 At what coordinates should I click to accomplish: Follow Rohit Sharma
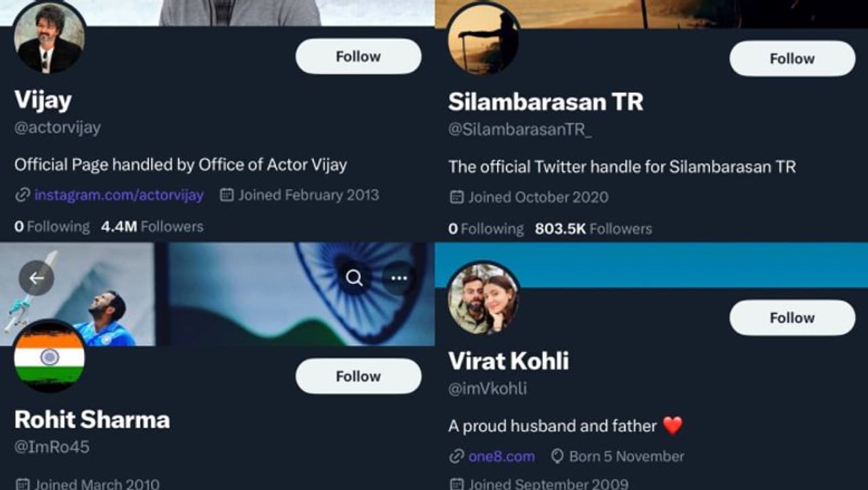pos(358,376)
